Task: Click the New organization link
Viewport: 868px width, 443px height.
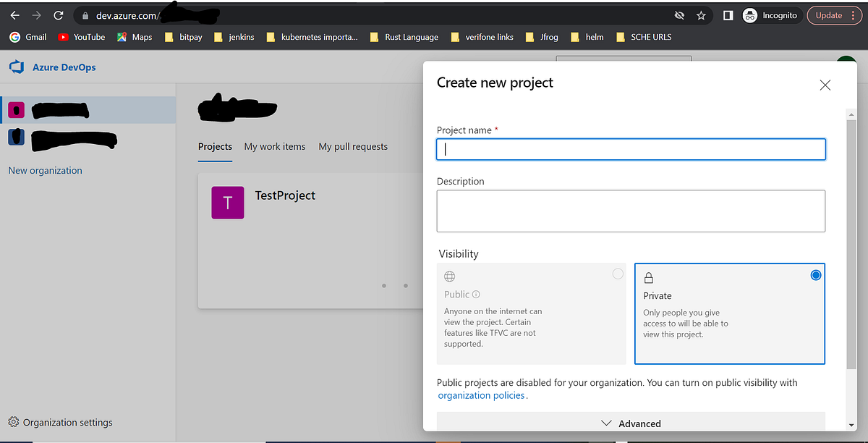Action: pyautogui.click(x=45, y=170)
